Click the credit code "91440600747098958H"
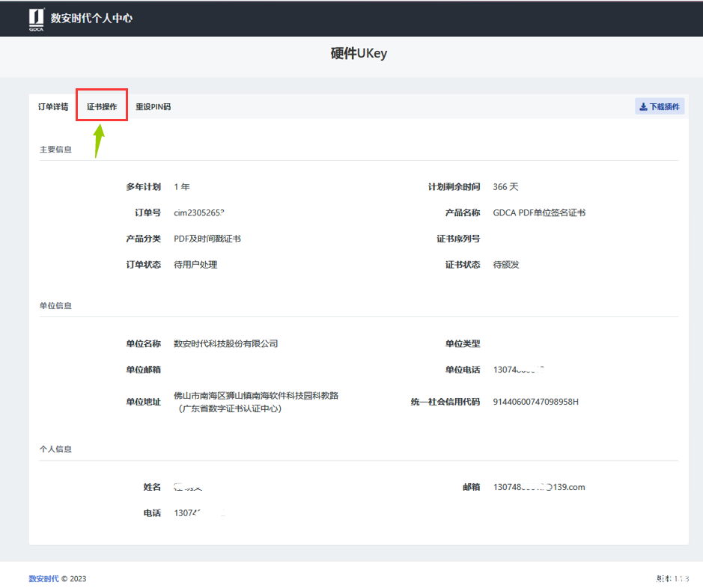The width and height of the screenshot is (703, 588). [x=536, y=402]
